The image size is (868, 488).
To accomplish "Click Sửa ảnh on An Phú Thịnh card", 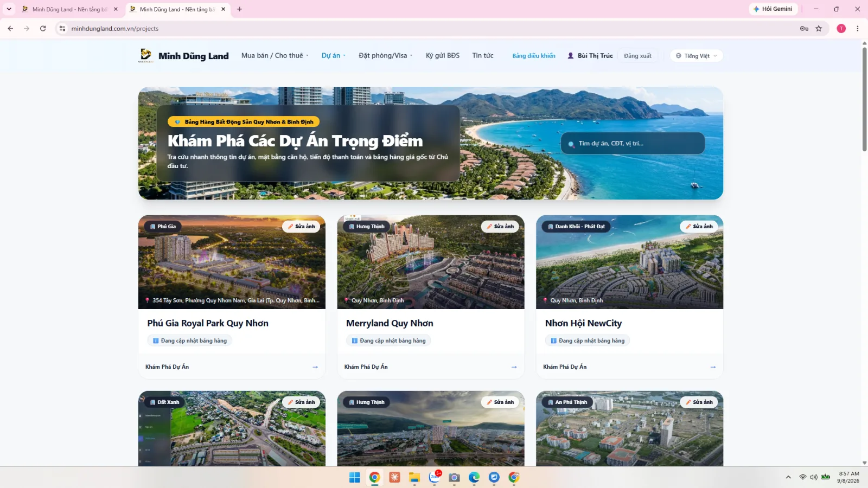I will point(699,402).
